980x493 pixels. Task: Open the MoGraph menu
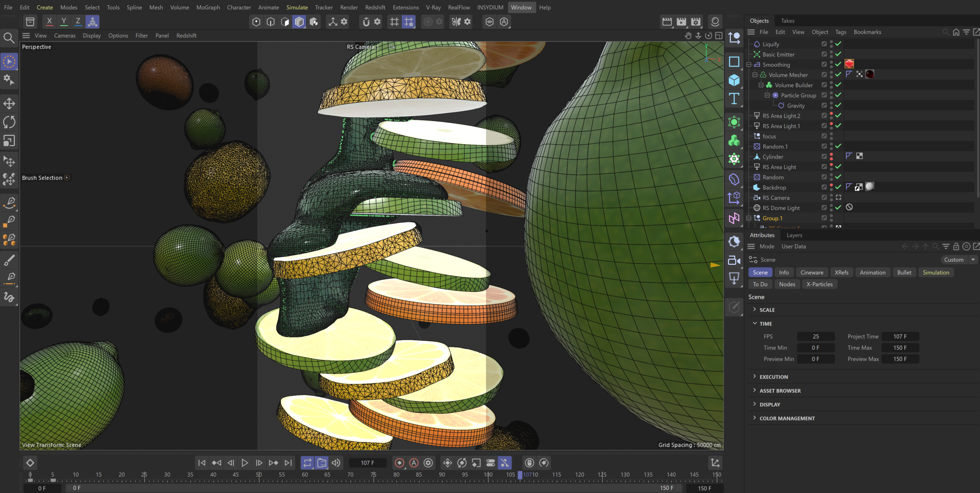pos(208,7)
